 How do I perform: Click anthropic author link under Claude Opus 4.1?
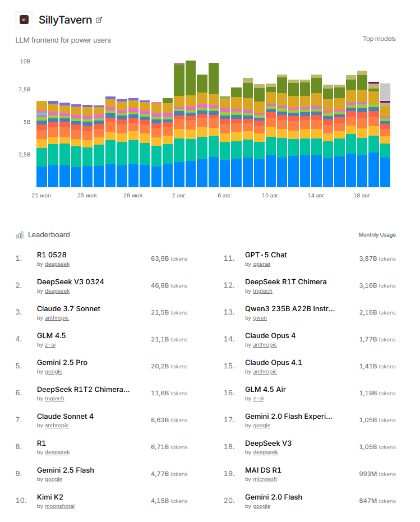click(x=265, y=372)
